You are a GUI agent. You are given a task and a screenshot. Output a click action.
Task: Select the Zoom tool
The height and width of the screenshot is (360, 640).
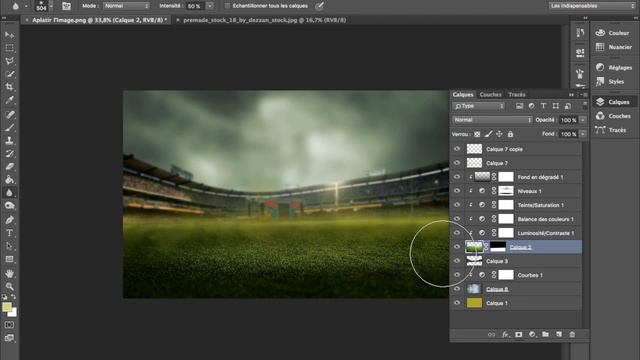(x=9, y=287)
